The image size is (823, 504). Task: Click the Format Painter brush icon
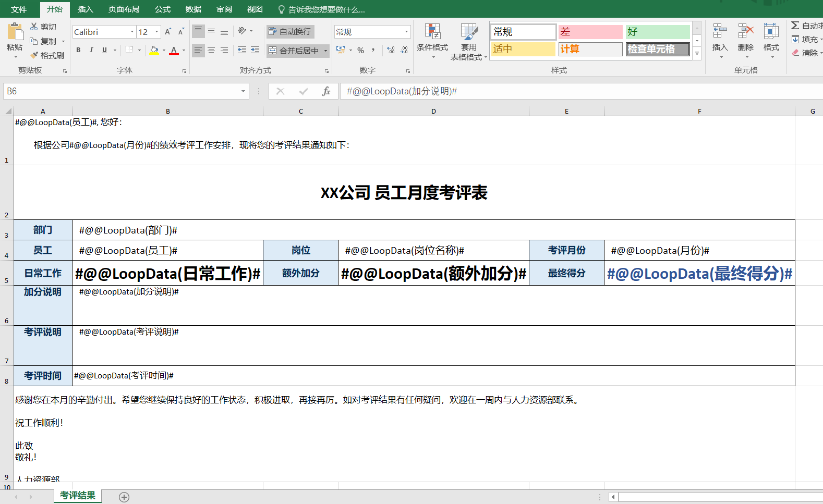pos(34,55)
